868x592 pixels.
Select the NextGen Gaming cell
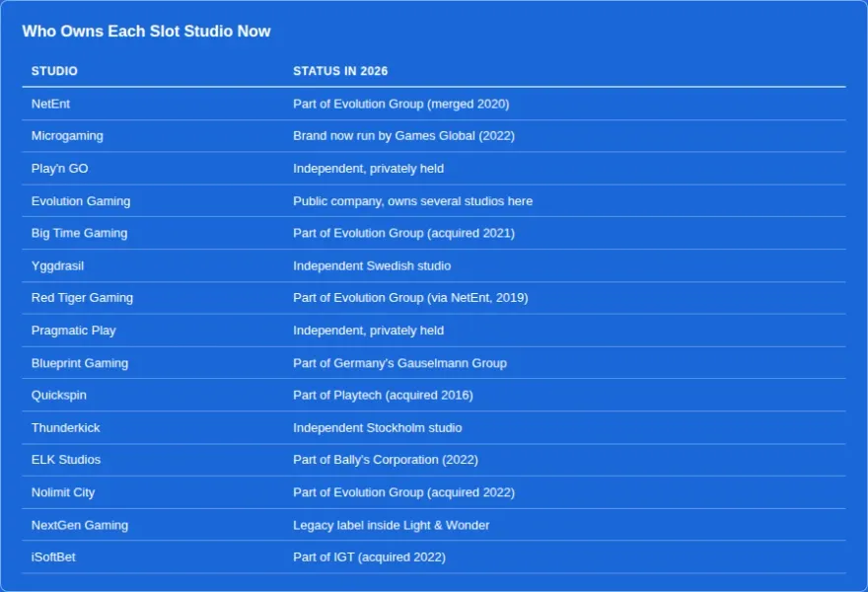(x=80, y=525)
